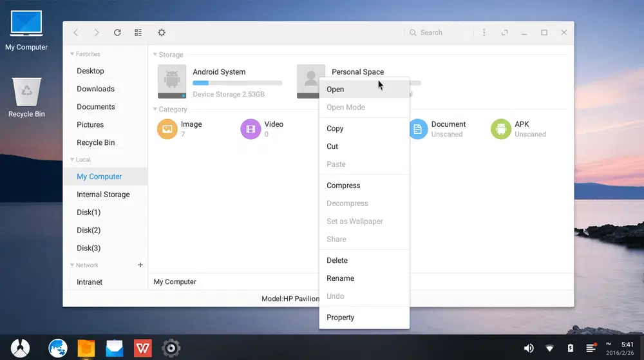Viewport: 644px width, 360px height.
Task: Choose Delete in context menu
Action: pos(365,260)
